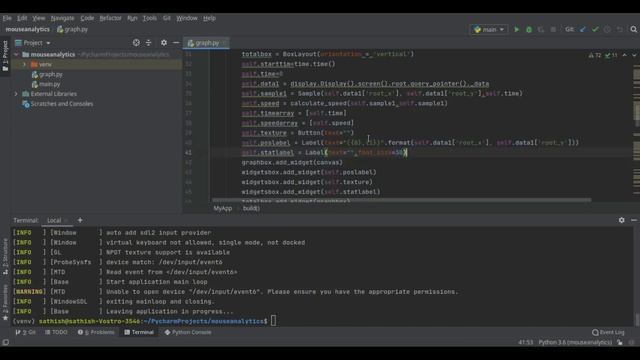Add a new terminal session with the plus icon
The image size is (640, 360).
pyautogui.click(x=80, y=220)
